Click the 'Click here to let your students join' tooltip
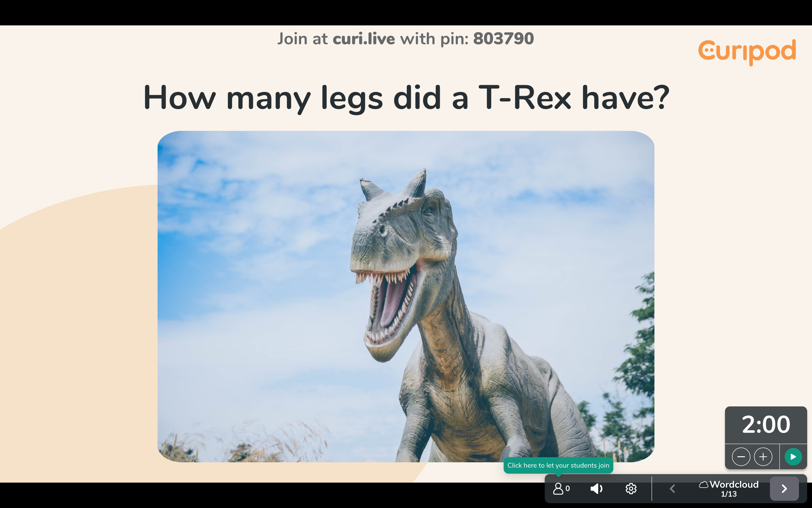Image resolution: width=812 pixels, height=508 pixels. 558,465
